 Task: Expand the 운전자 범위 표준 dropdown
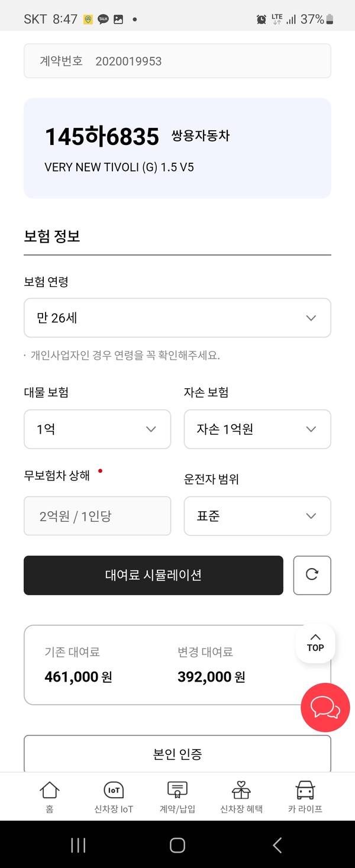tap(257, 516)
